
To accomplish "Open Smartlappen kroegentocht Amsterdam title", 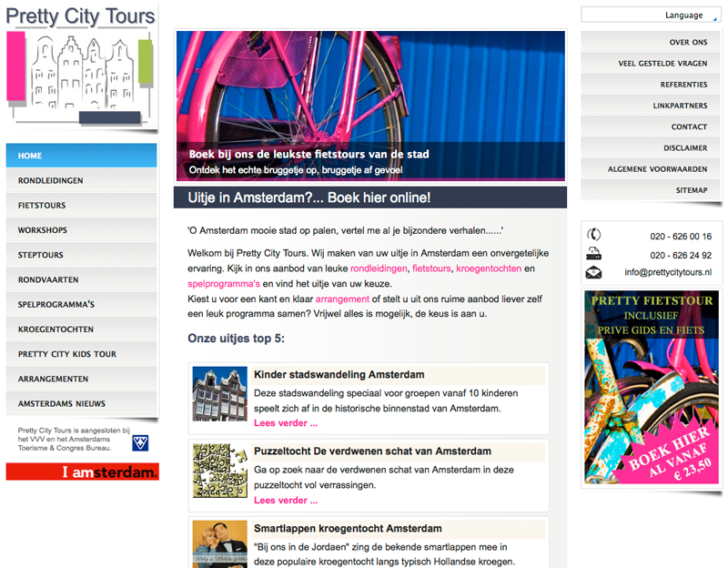I will [348, 528].
